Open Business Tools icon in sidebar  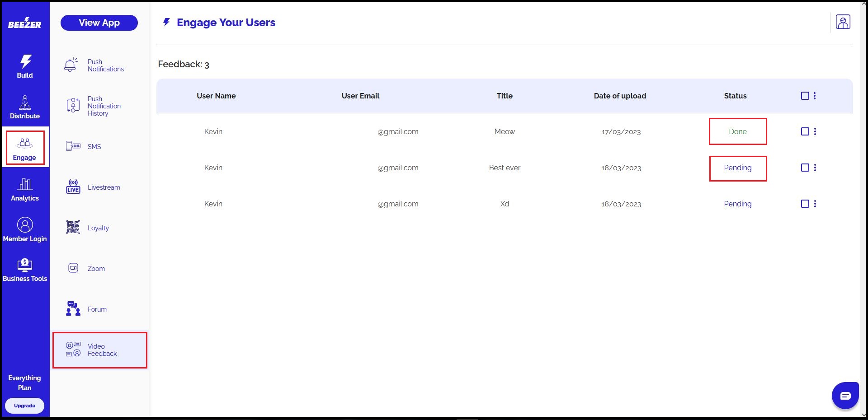click(25, 265)
